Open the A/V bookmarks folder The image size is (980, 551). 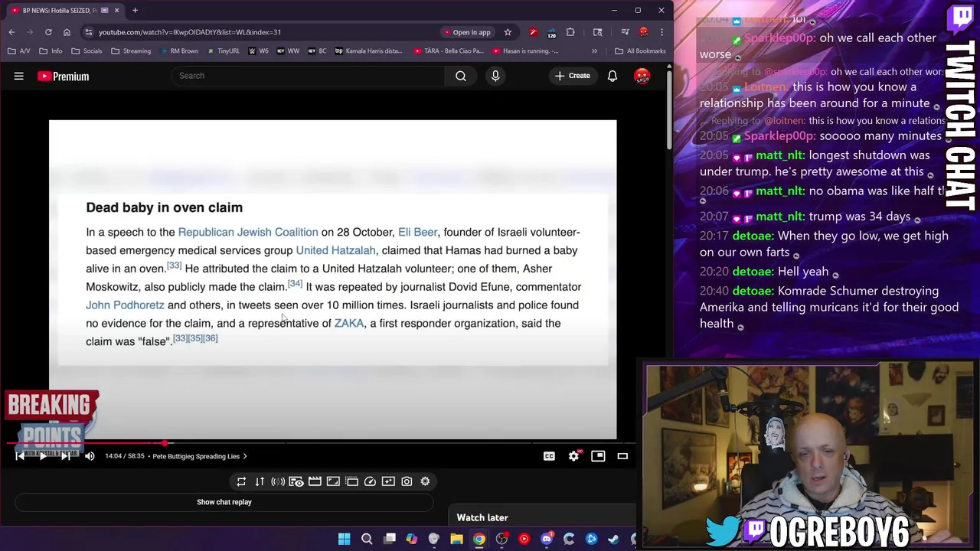point(19,51)
